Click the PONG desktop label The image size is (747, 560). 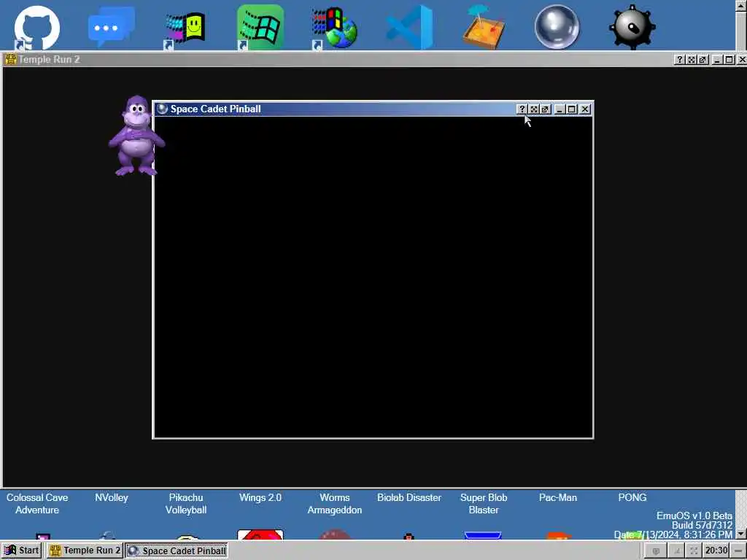tap(632, 497)
